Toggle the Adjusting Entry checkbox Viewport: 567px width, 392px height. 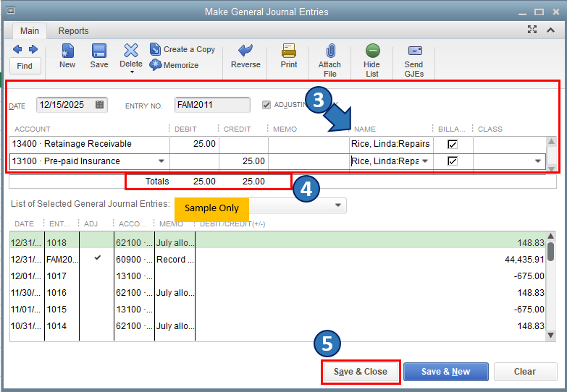(266, 105)
